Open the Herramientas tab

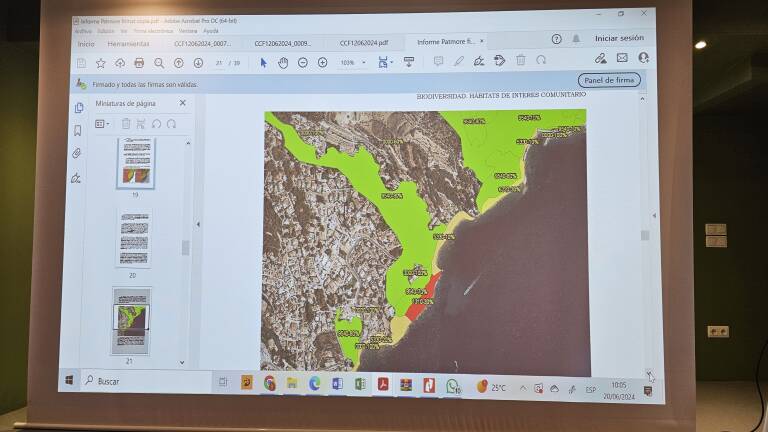pos(128,44)
